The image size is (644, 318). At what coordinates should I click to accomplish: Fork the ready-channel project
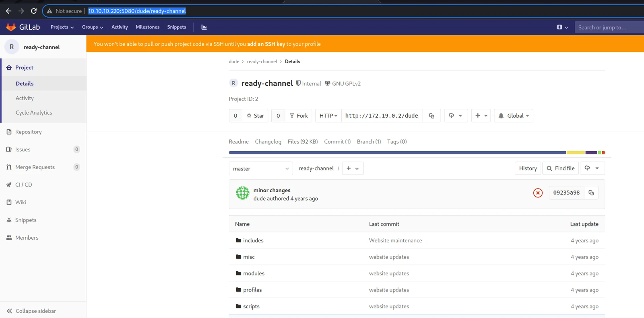point(298,116)
